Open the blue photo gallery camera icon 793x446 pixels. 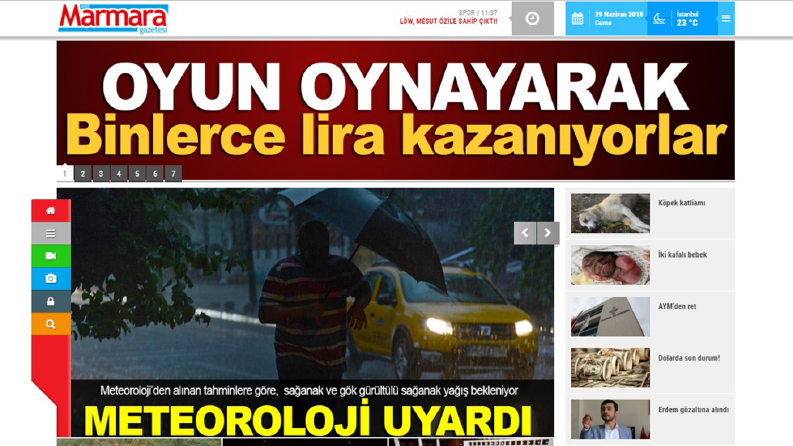(51, 279)
